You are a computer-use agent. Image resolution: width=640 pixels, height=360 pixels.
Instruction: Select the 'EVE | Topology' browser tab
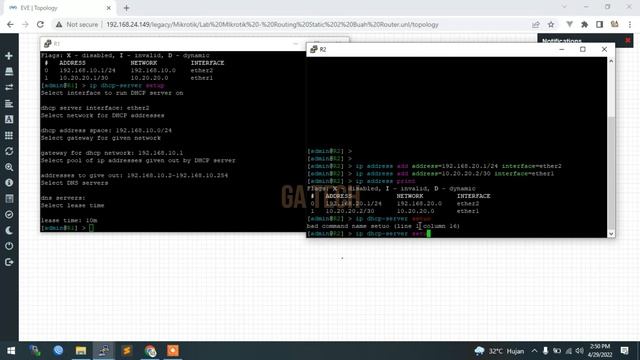(x=59, y=8)
